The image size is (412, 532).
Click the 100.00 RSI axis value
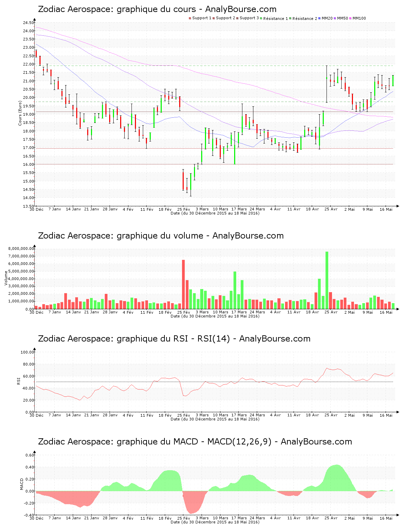coord(27,352)
